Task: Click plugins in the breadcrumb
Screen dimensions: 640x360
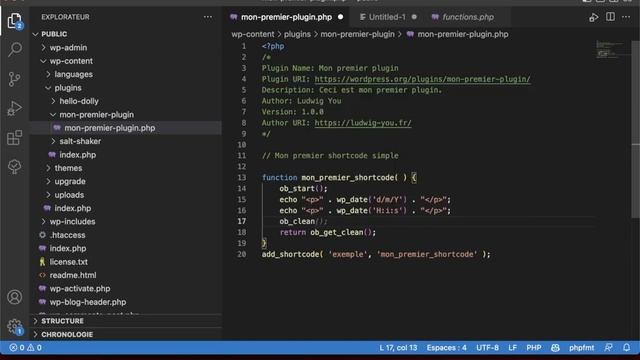Action: click(297, 34)
